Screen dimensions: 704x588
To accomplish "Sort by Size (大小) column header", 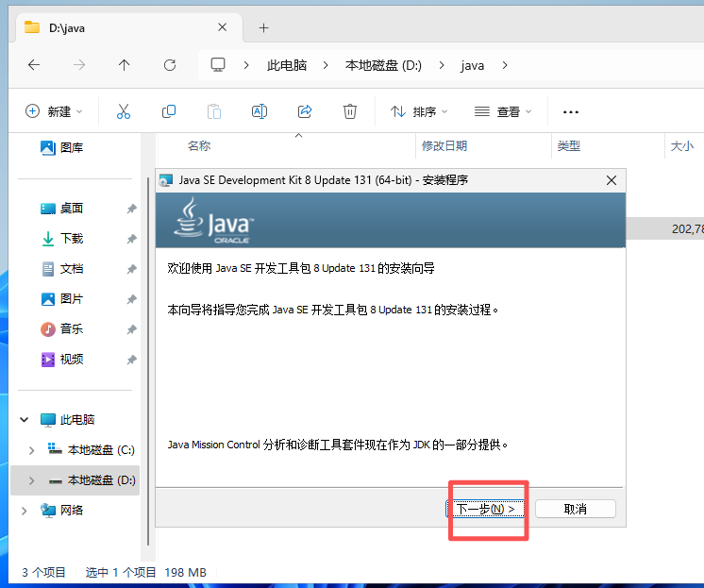I will coord(681,146).
